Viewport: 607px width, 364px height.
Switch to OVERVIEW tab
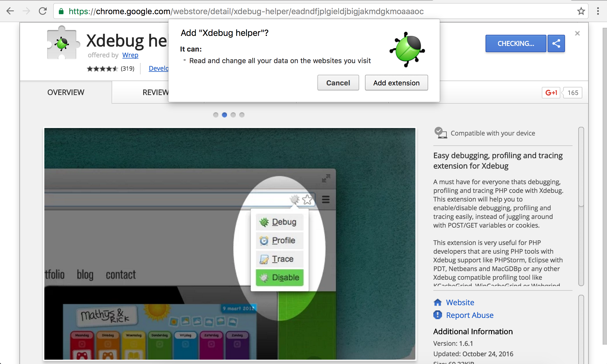pyautogui.click(x=66, y=92)
